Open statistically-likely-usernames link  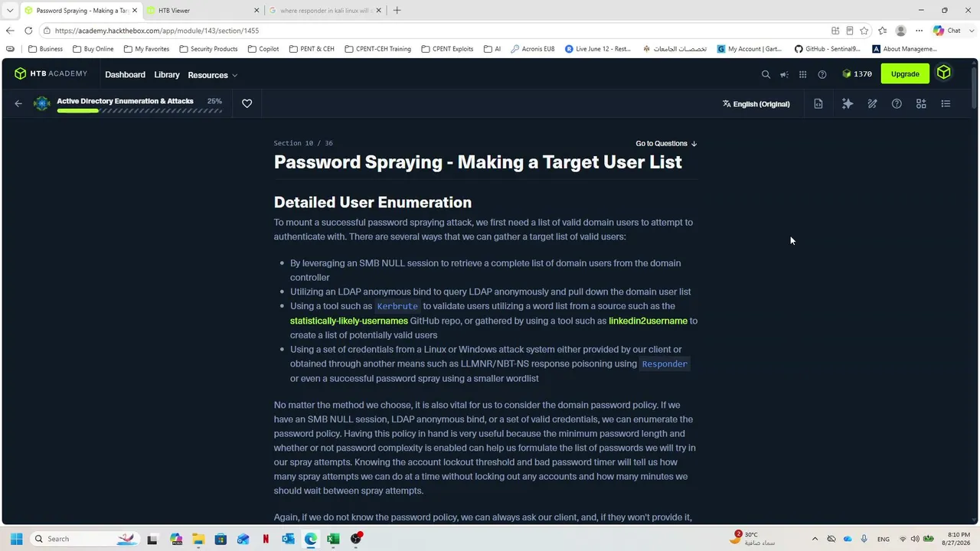click(x=349, y=321)
